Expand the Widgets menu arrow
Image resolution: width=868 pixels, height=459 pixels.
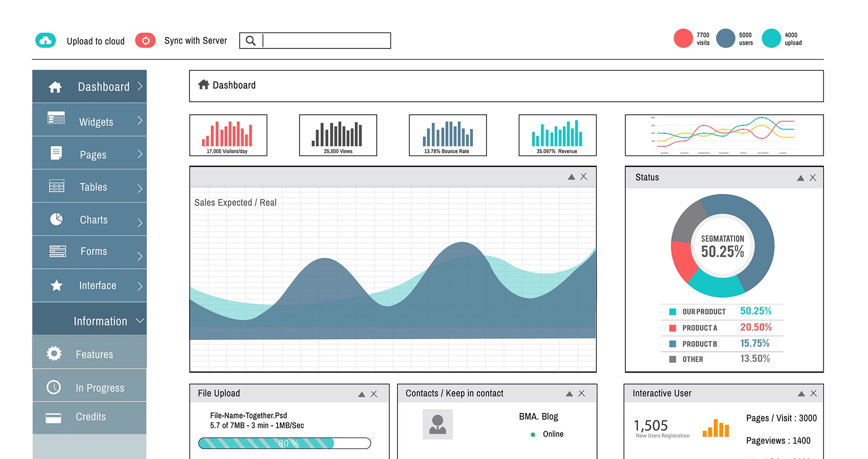pyautogui.click(x=140, y=120)
